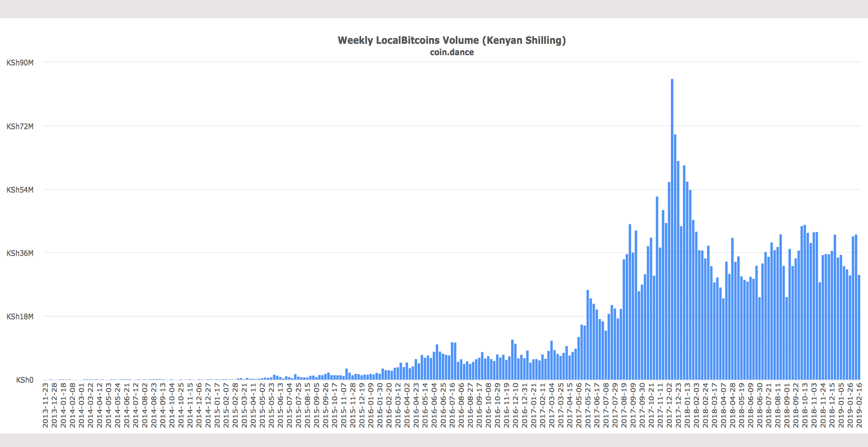Select the 2016-07-16 x-axis date label
Viewport: 868px width, 447px height.
pyautogui.click(x=452, y=405)
